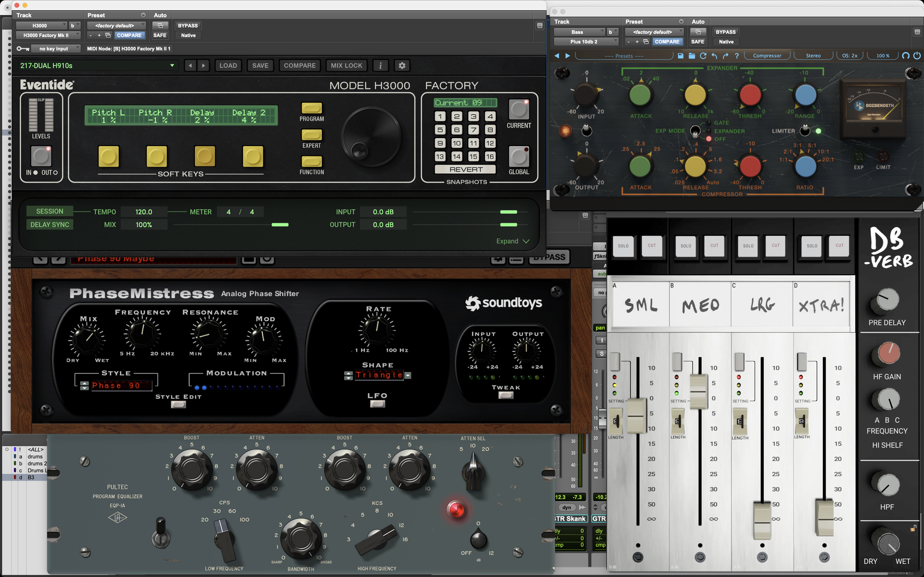Open Stereo channel mode menu

[813, 56]
